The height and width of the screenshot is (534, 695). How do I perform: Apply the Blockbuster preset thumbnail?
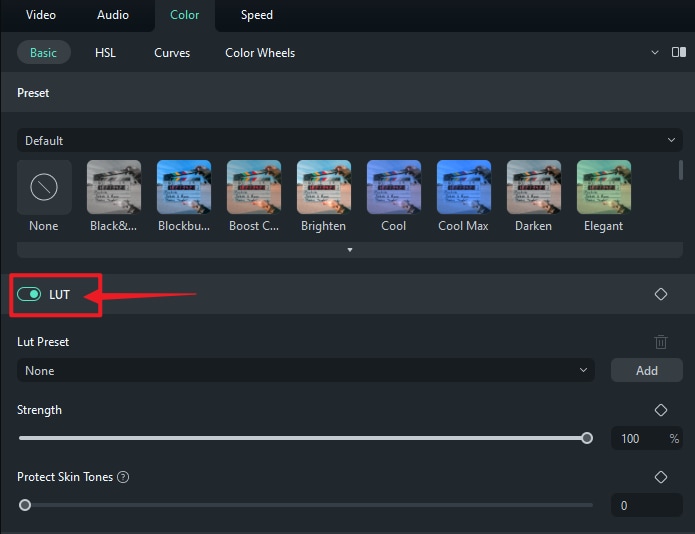point(184,187)
